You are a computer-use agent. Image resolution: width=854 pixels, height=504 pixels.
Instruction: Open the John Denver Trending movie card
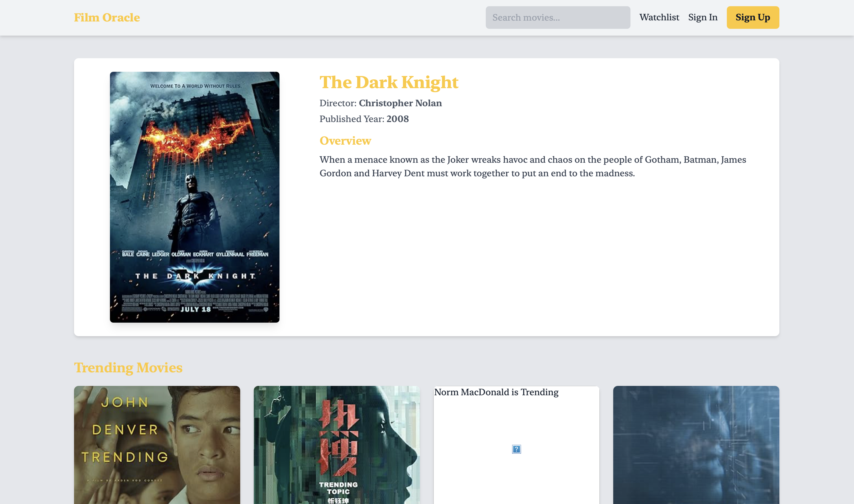click(157, 445)
